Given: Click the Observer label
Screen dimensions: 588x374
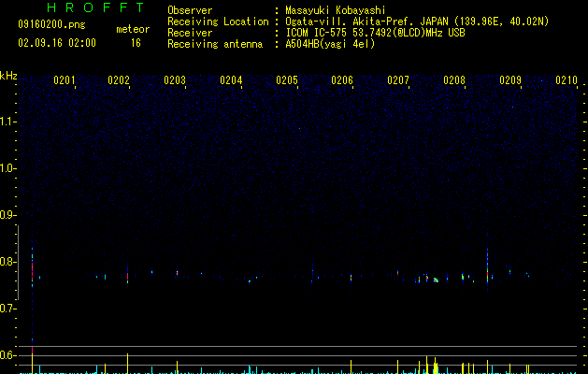Looking at the screenshot, I should [x=190, y=10].
